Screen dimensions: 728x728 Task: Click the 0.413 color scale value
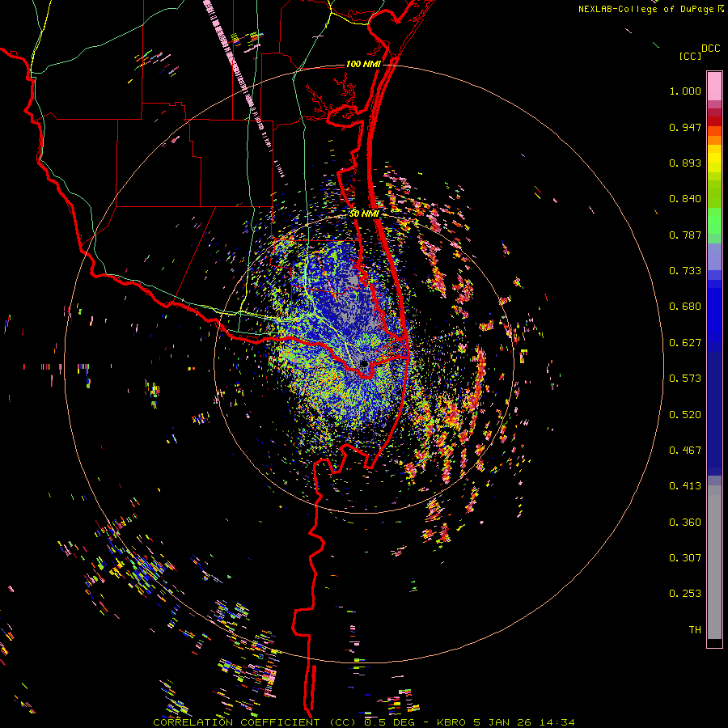(685, 486)
